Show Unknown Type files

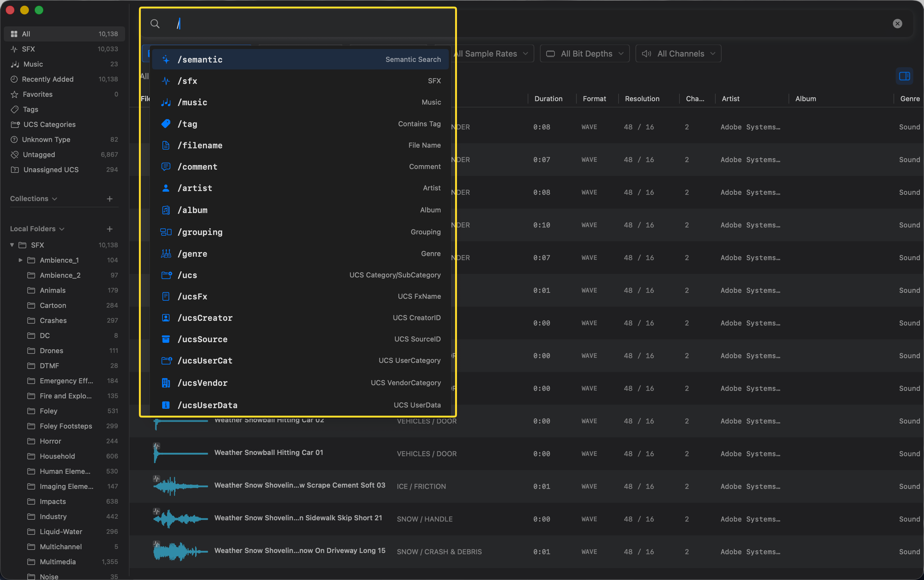click(64, 140)
